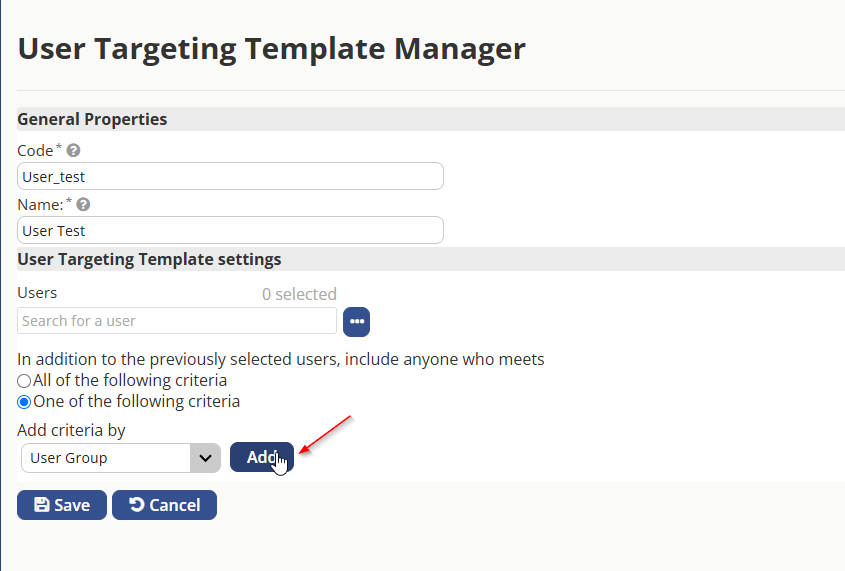
Task: Select All of the following criteria radio
Action: 24,381
